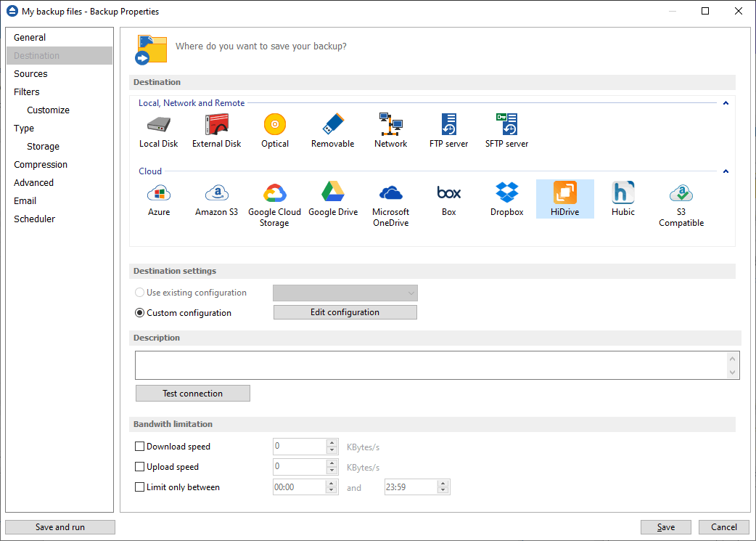The width and height of the screenshot is (756, 541).
Task: Select HiDrive cloud destination
Action: tap(565, 199)
